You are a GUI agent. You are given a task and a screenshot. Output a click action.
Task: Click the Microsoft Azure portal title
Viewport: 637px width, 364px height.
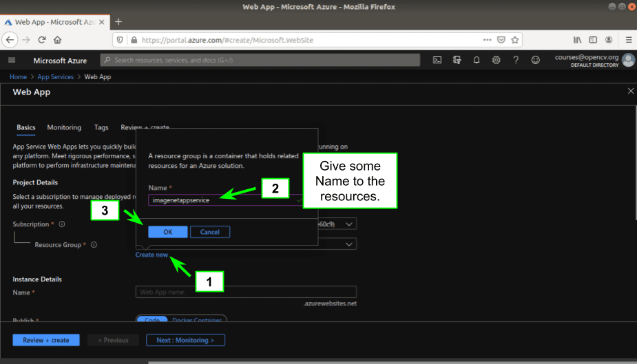click(60, 61)
